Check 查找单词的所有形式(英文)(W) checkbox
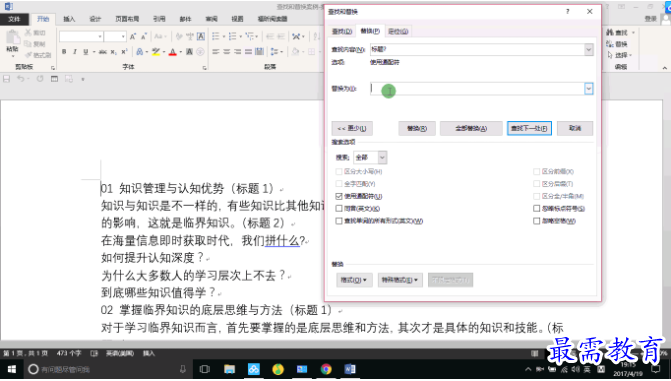The width and height of the screenshot is (671, 381). coord(339,221)
